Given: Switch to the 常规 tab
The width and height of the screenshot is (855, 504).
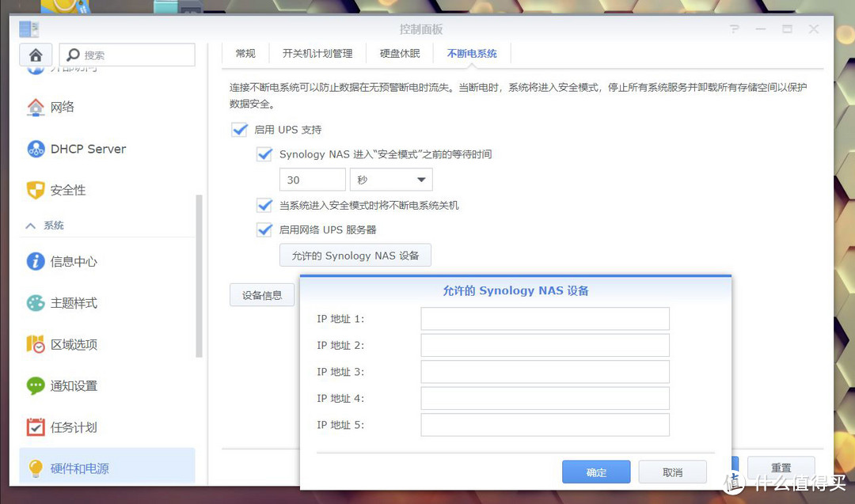Looking at the screenshot, I should tap(245, 53).
